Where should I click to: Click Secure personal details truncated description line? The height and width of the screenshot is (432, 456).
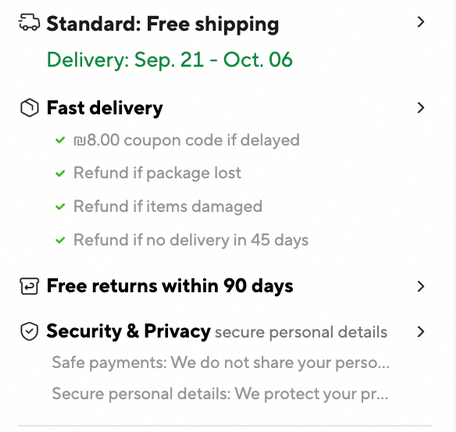tap(220, 394)
